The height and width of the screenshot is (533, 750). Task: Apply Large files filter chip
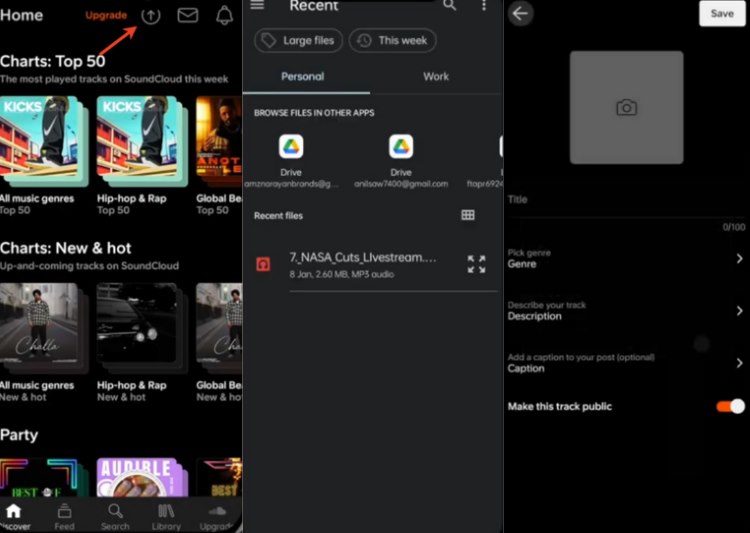[x=298, y=41]
